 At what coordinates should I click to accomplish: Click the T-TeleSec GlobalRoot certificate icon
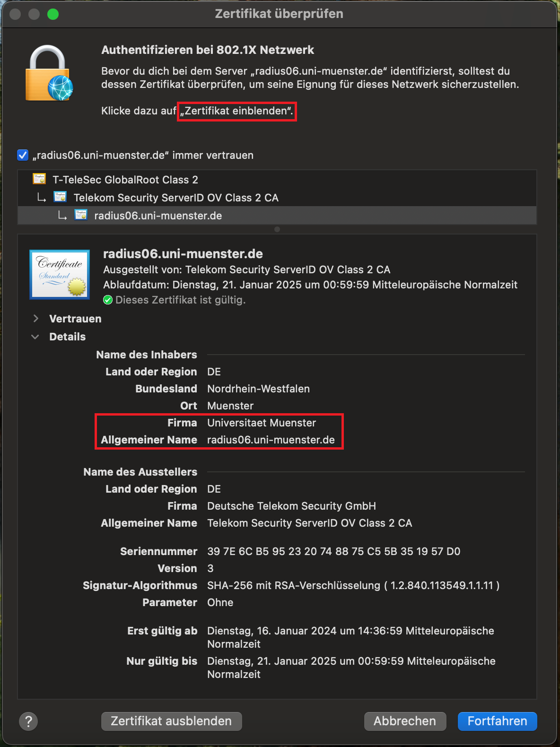39,179
